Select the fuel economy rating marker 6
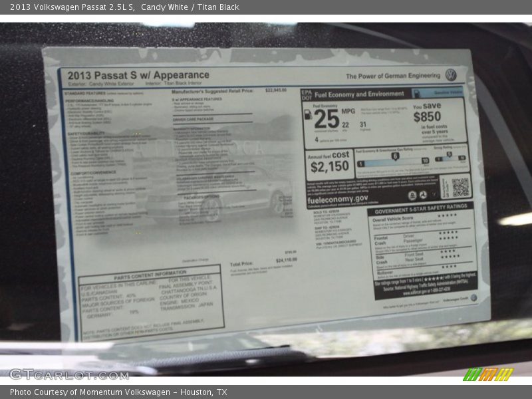Screen dimensions: 532x399 [x=395, y=156]
